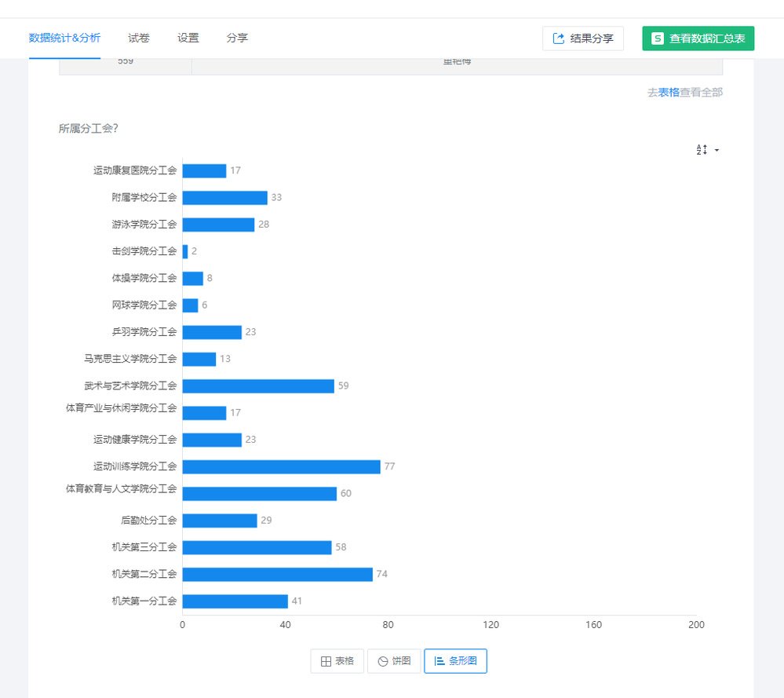Click the axis tick label 120
This screenshot has height=698, width=784.
pos(490,625)
